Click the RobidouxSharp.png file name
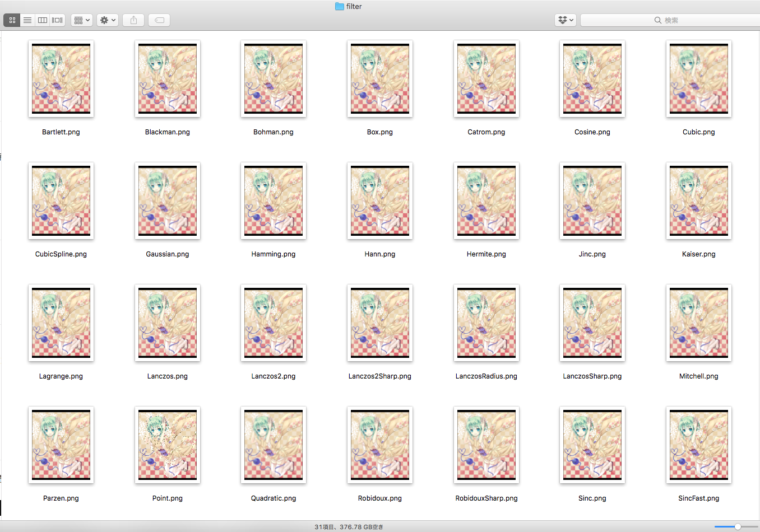Screen dimensions: 760x532 [486, 498]
